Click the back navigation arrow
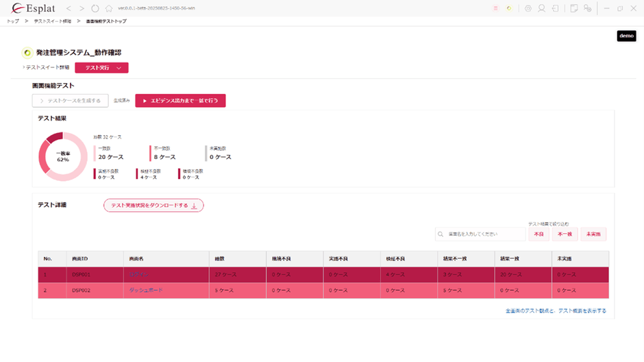This screenshot has height=362, width=644. pos(69,8)
